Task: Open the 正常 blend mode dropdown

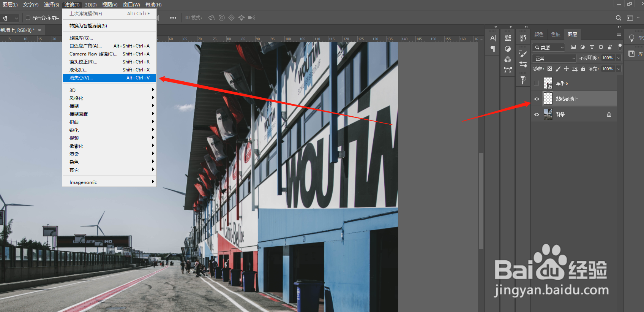Action: tap(554, 58)
